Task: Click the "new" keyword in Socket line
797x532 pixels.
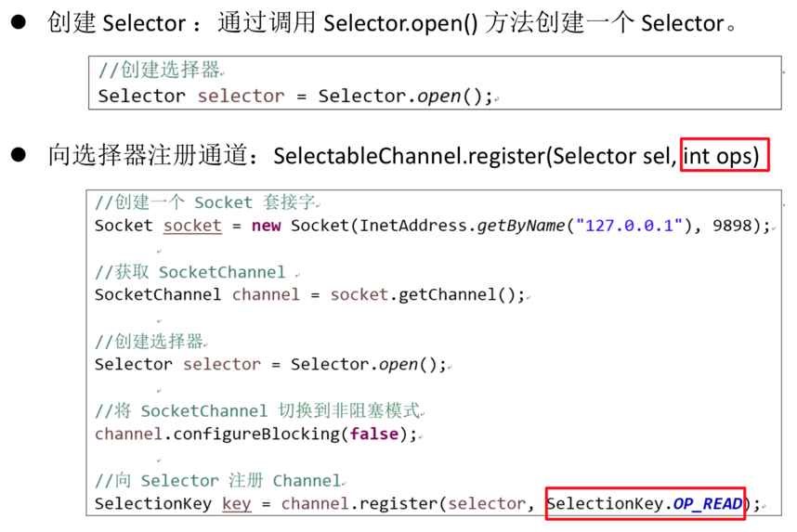Action: 266,226
